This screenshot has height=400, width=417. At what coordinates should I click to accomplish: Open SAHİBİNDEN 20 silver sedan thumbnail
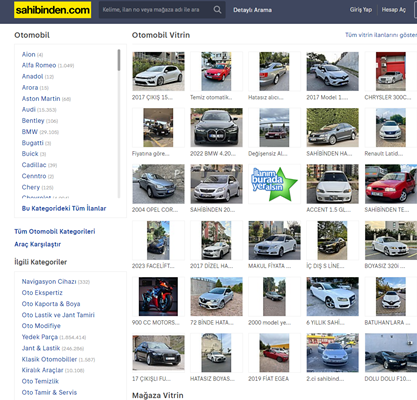click(216, 184)
